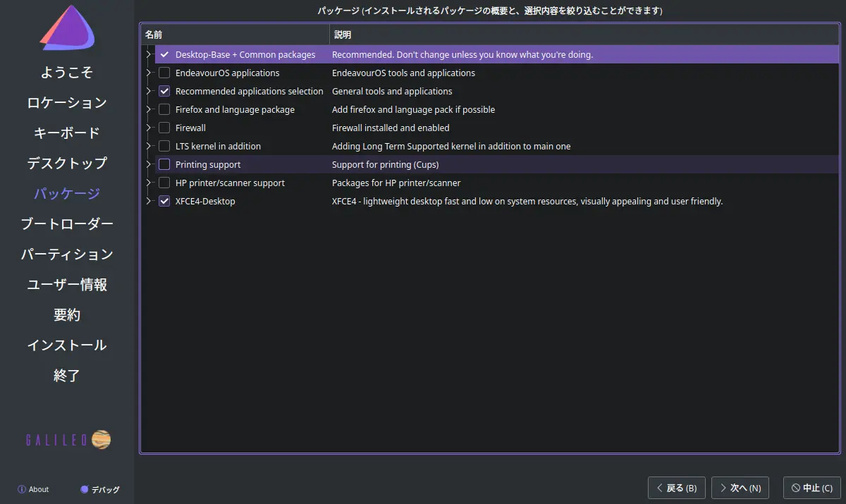Click the Galileo planet icon
The image size is (846, 504).
[x=101, y=440]
